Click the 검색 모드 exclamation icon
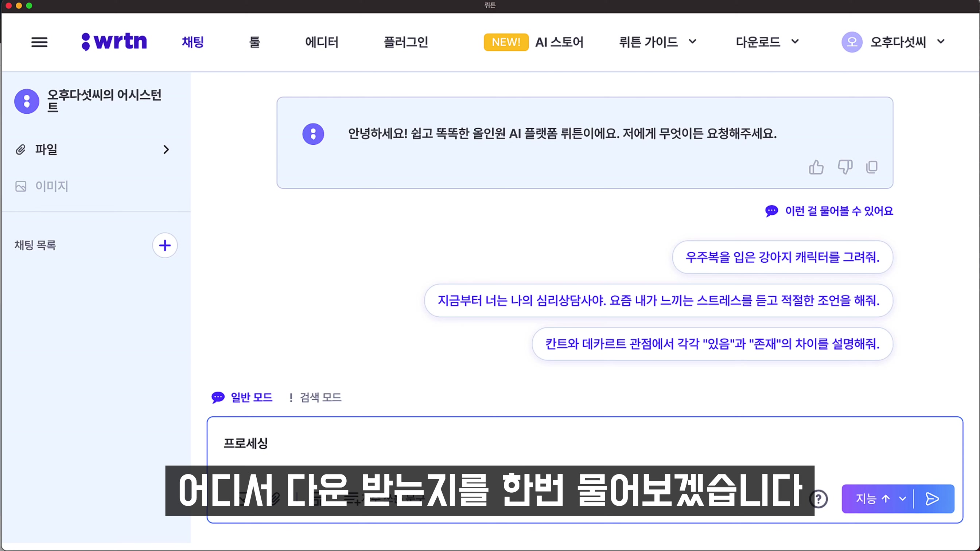980x551 pixels. (291, 398)
